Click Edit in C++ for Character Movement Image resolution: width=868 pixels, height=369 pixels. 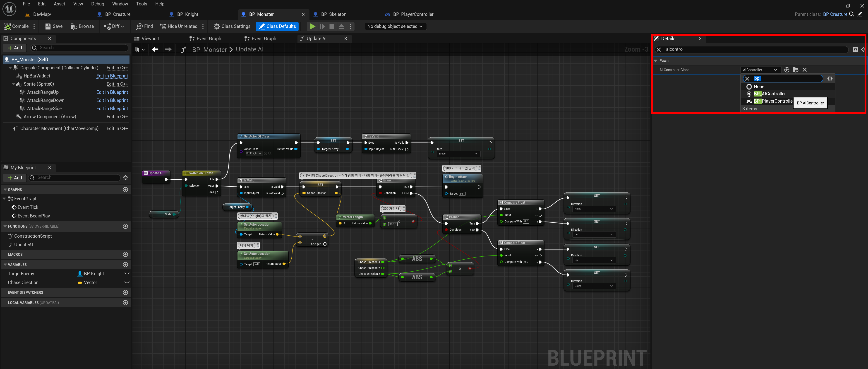pos(117,128)
